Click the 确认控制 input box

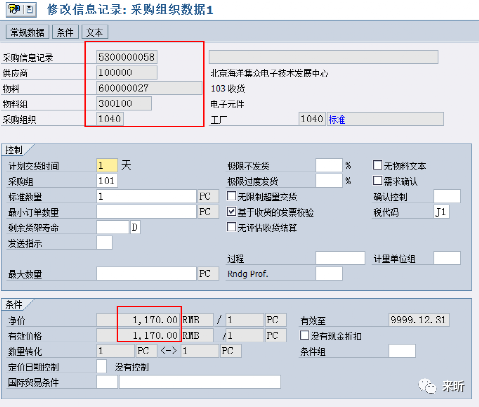coord(447,196)
